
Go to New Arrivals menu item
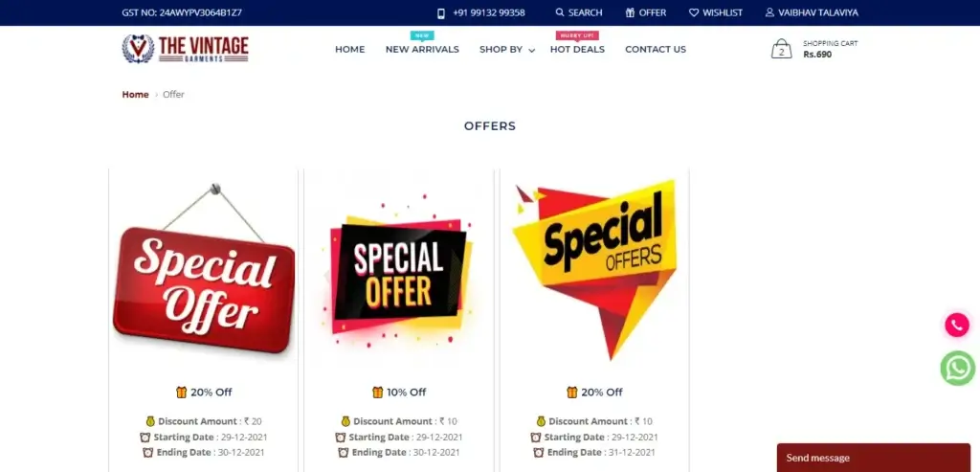click(x=422, y=50)
